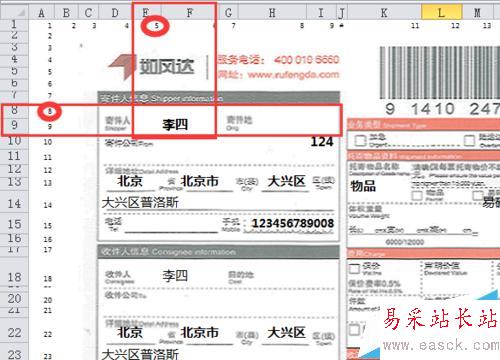Screen dimensions: 500x360
Task: Click the bold 李四 cell in row 9
Action: coord(175,125)
